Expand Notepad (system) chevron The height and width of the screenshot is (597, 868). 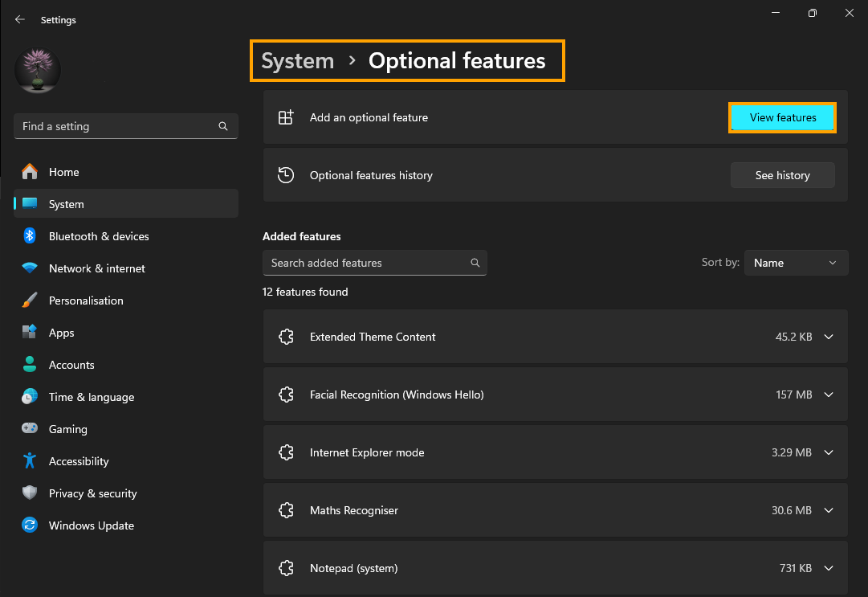829,568
